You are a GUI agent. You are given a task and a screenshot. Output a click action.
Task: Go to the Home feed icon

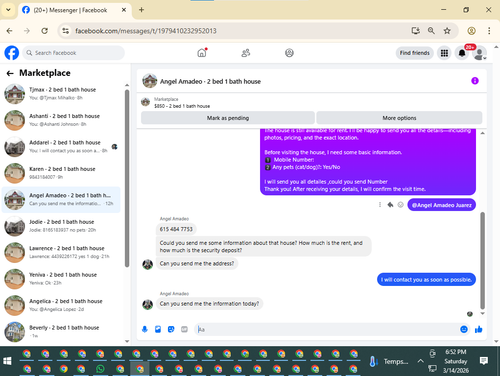[x=202, y=53]
